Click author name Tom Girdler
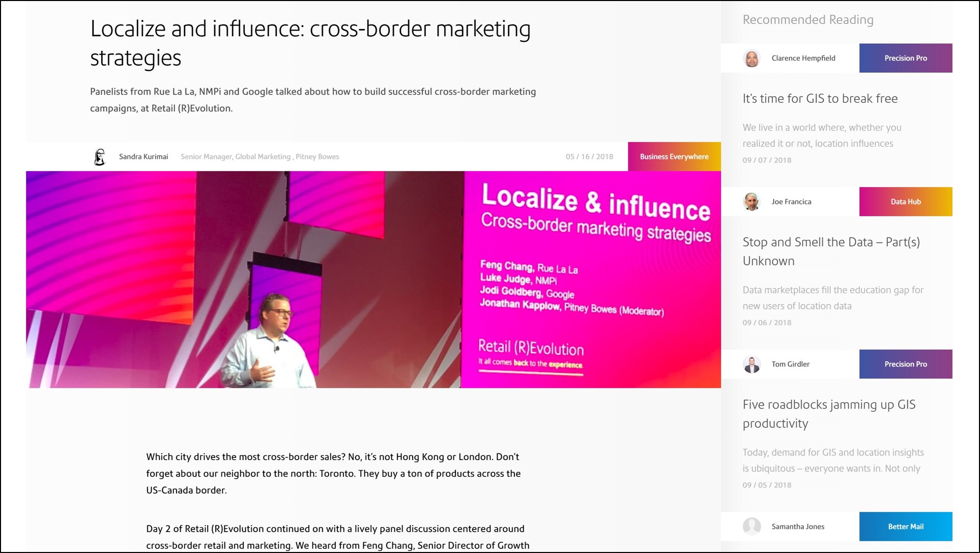Image resolution: width=980 pixels, height=553 pixels. point(790,364)
